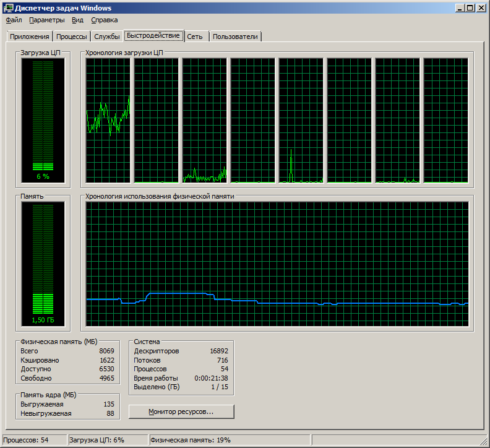Launch Монитор ресурсов button
The image size is (490, 448).
pyautogui.click(x=181, y=411)
